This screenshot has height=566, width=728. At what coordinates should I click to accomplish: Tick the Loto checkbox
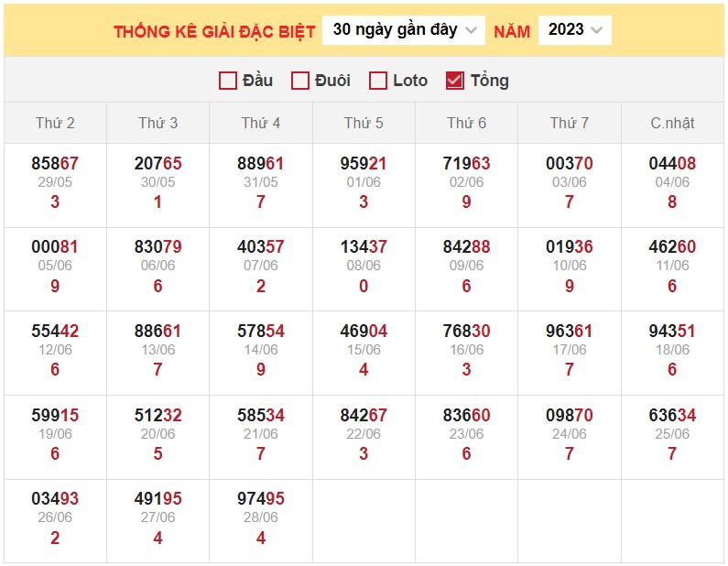378,81
